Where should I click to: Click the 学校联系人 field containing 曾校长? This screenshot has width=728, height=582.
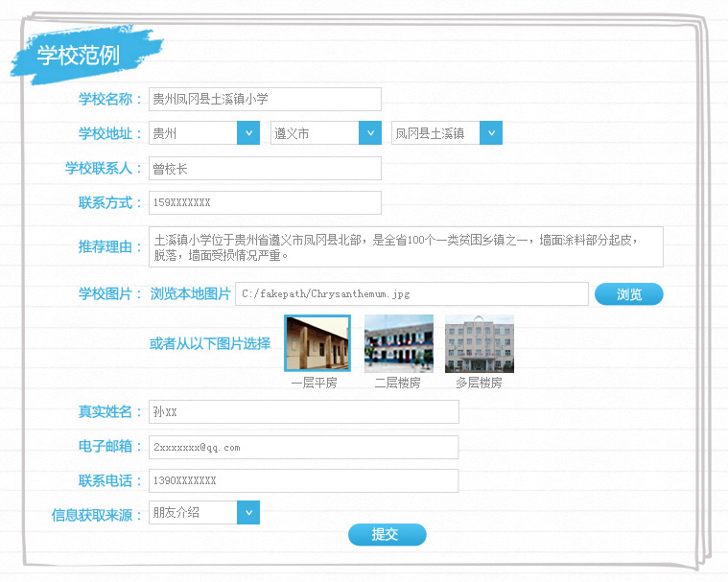tap(265, 169)
